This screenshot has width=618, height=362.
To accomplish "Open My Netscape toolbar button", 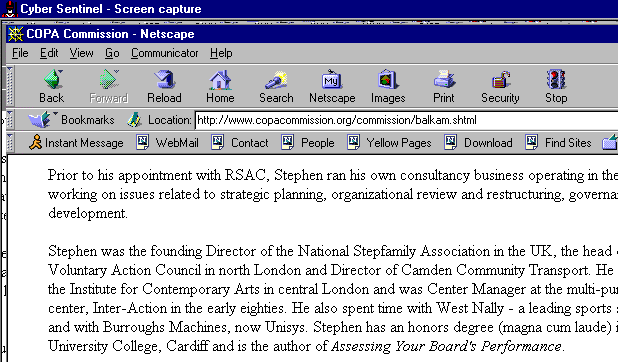I will click(x=332, y=86).
